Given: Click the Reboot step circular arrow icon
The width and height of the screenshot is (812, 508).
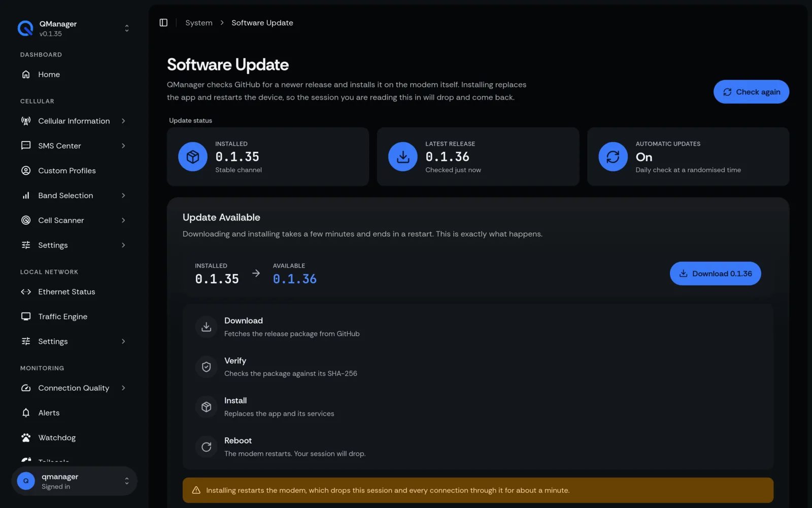Looking at the screenshot, I should 207,447.
